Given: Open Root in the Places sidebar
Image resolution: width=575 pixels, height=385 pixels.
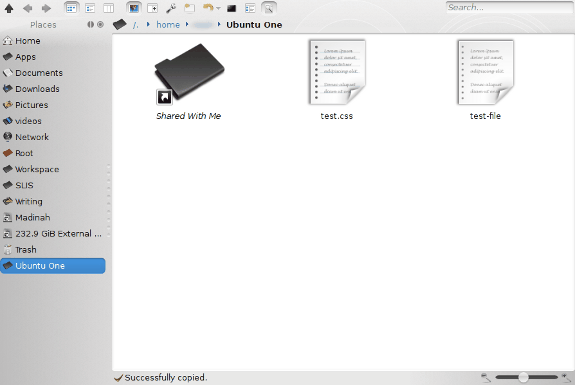Looking at the screenshot, I should click(x=53, y=153).
